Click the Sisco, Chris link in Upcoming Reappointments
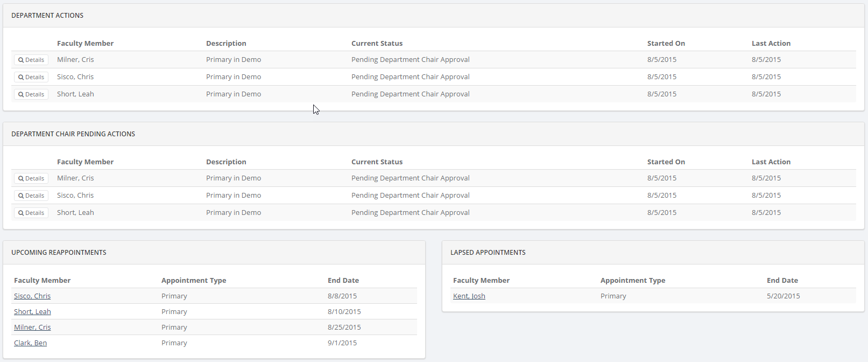Screen dimensions: 868x362 point(32,296)
